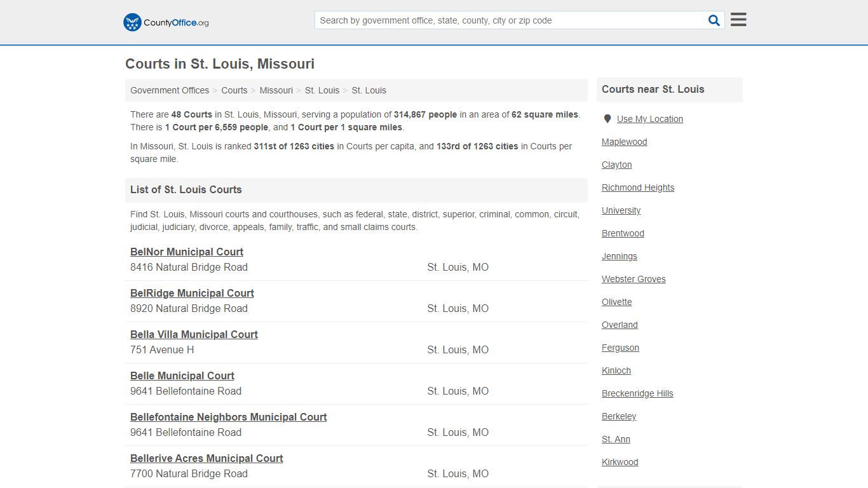Click the location pin icon

pos(607,119)
